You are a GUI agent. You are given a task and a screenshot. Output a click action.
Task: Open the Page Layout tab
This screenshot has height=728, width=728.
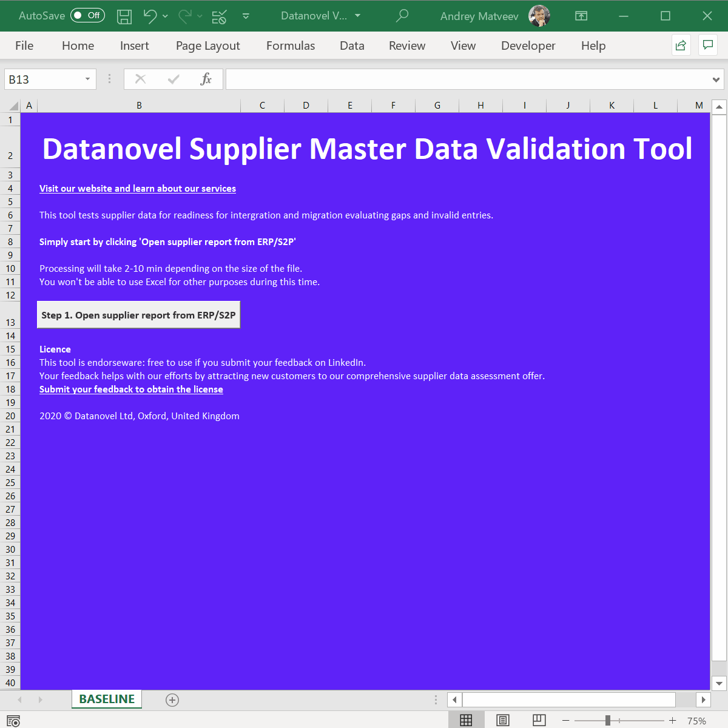(x=208, y=45)
